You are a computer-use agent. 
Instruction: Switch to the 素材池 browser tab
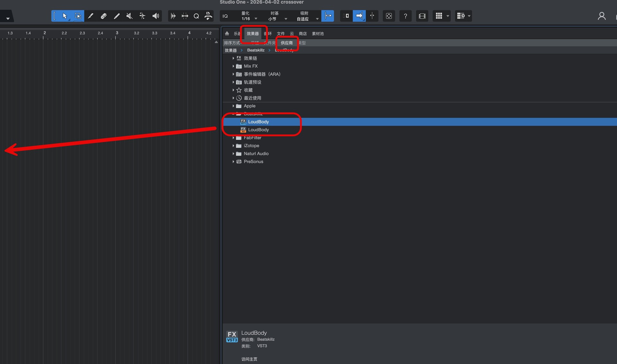(317, 34)
